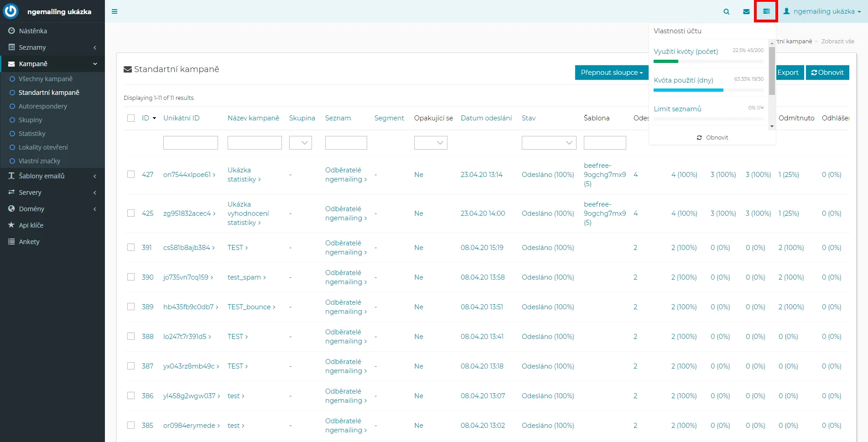The height and width of the screenshot is (442, 868).
Task: Check the select-all checkbox in table header
Action: click(x=131, y=118)
